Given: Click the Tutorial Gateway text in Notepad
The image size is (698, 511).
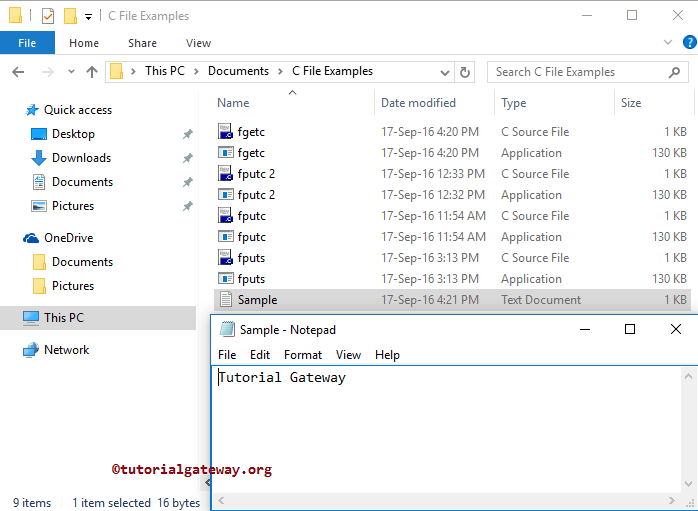Looking at the screenshot, I should click(282, 377).
